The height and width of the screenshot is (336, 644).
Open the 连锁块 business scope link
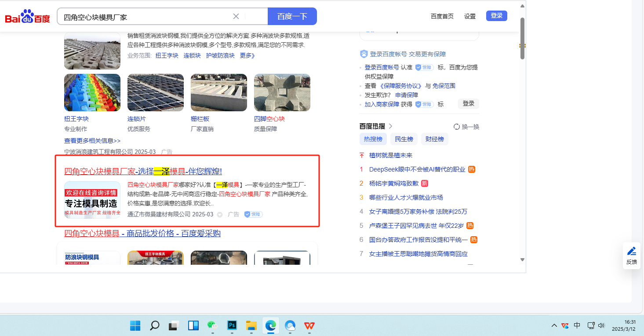pos(192,55)
